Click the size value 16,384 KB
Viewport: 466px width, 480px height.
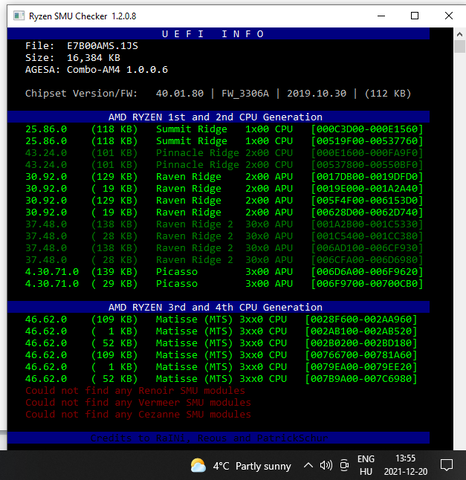point(93,58)
